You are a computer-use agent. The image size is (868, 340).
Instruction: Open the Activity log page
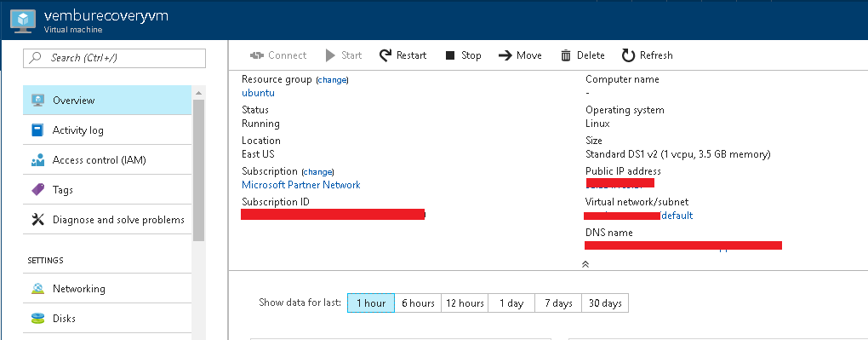click(x=107, y=130)
